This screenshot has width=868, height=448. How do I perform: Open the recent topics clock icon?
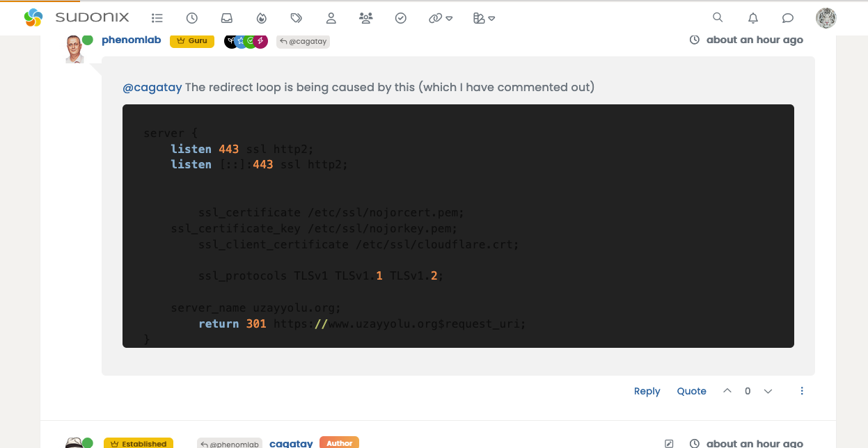(192, 19)
